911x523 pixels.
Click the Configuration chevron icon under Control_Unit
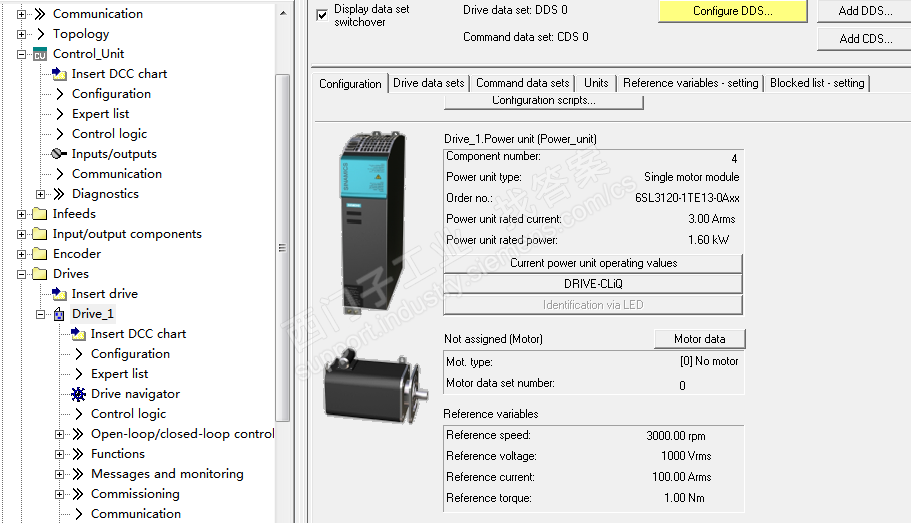[x=60, y=94]
